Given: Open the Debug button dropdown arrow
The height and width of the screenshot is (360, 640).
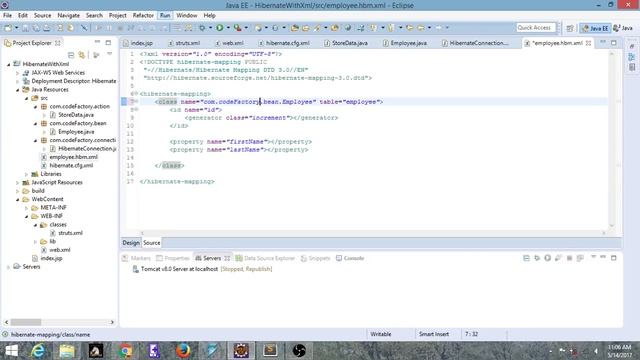Looking at the screenshot, I should 210,28.
